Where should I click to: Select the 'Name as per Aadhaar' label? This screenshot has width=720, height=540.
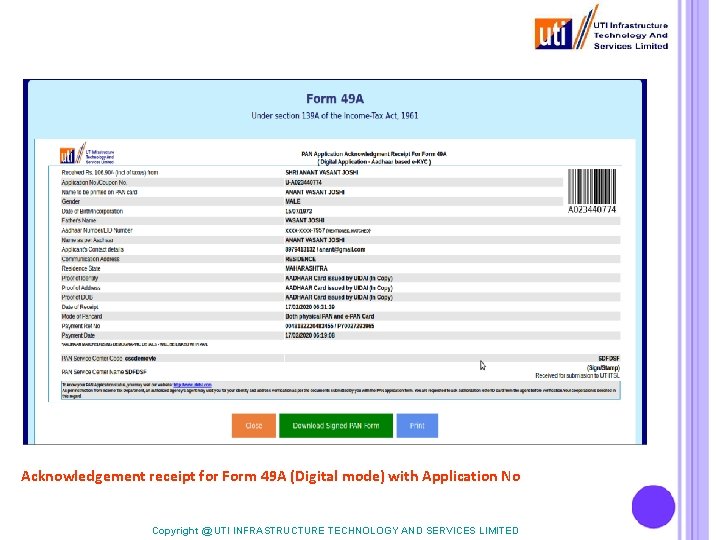[x=87, y=240]
